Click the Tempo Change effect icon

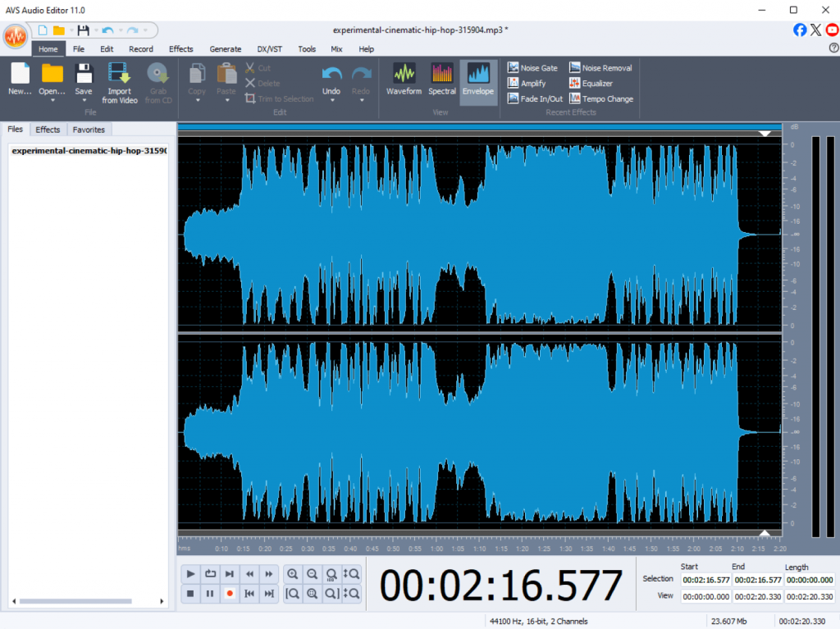click(x=575, y=99)
